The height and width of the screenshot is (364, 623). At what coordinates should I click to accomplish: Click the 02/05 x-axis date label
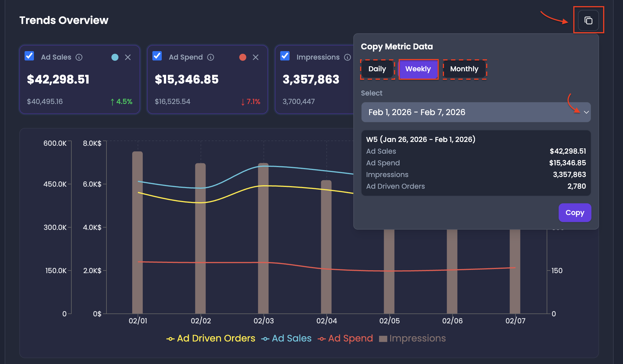(x=390, y=321)
